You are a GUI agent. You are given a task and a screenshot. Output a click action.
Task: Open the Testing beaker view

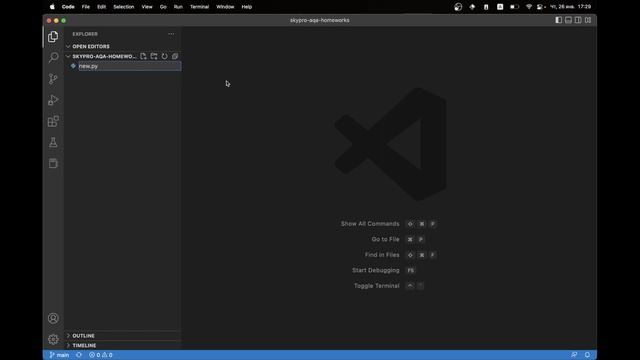[53, 142]
